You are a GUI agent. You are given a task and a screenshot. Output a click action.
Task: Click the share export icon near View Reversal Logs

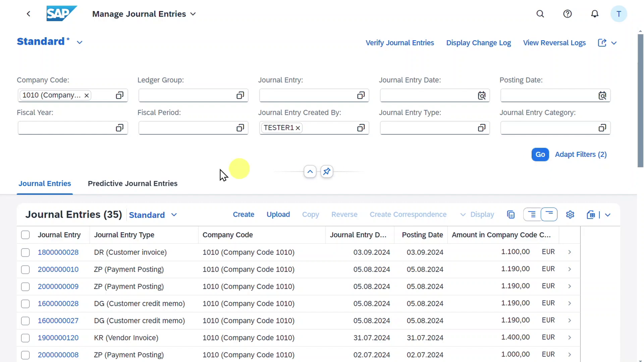(602, 43)
